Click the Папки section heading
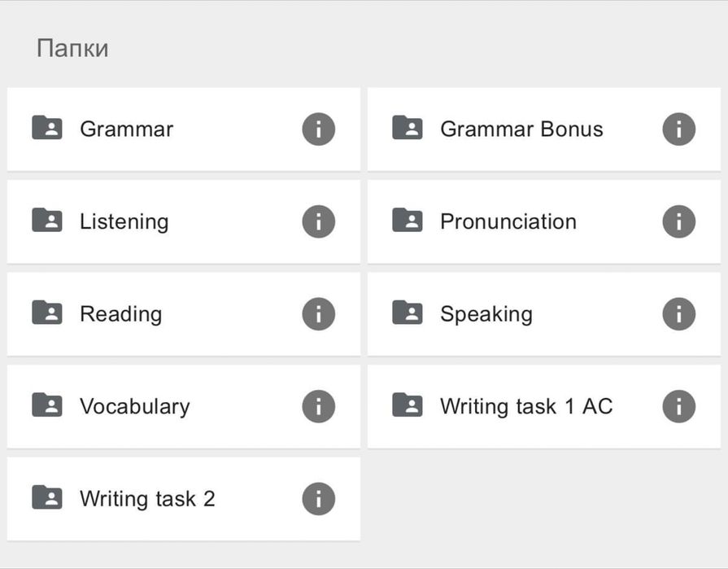The height and width of the screenshot is (569, 728). [72, 49]
